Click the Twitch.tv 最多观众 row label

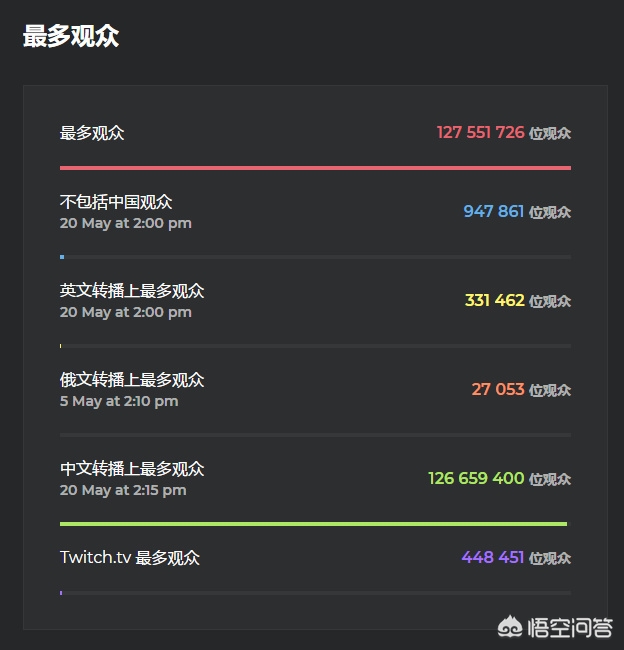point(130,558)
